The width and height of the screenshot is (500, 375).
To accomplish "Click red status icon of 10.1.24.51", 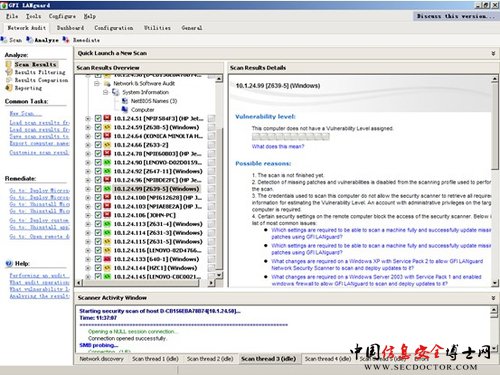I will click(107, 118).
